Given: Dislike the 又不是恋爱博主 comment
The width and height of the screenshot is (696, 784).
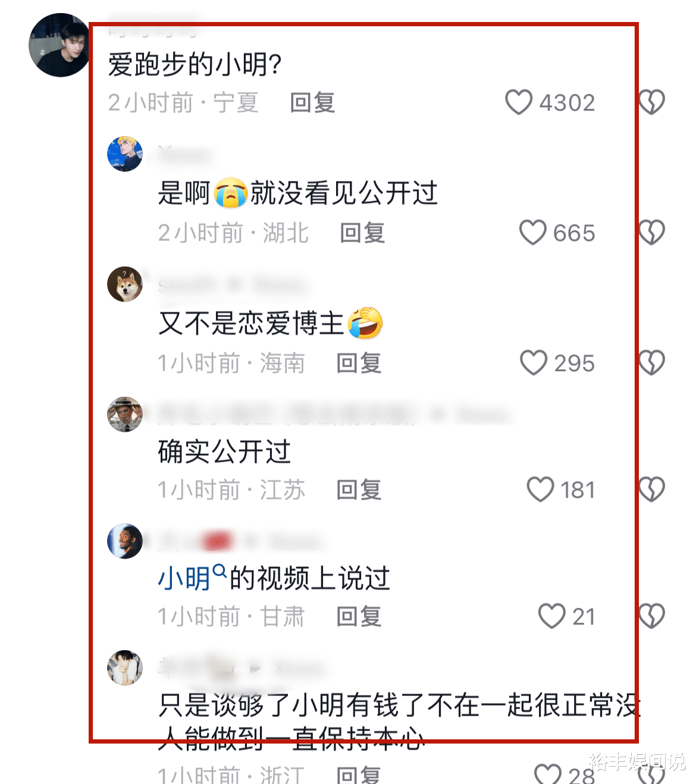Looking at the screenshot, I should 652,362.
